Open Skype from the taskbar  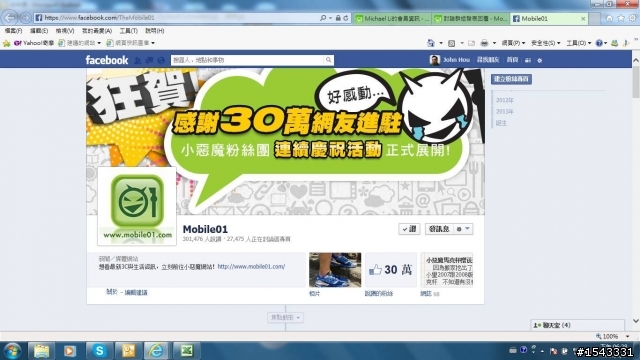(100, 351)
